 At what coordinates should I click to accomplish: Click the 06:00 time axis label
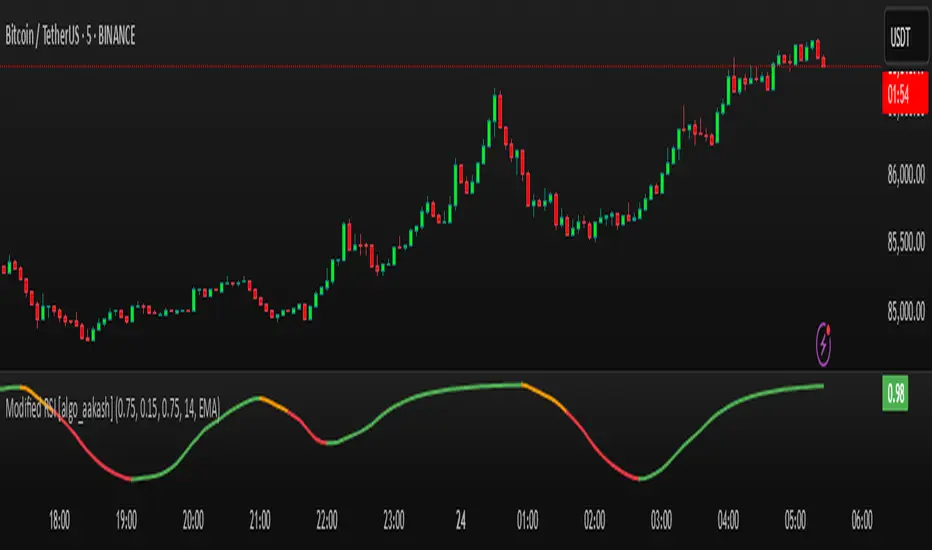pos(862,520)
